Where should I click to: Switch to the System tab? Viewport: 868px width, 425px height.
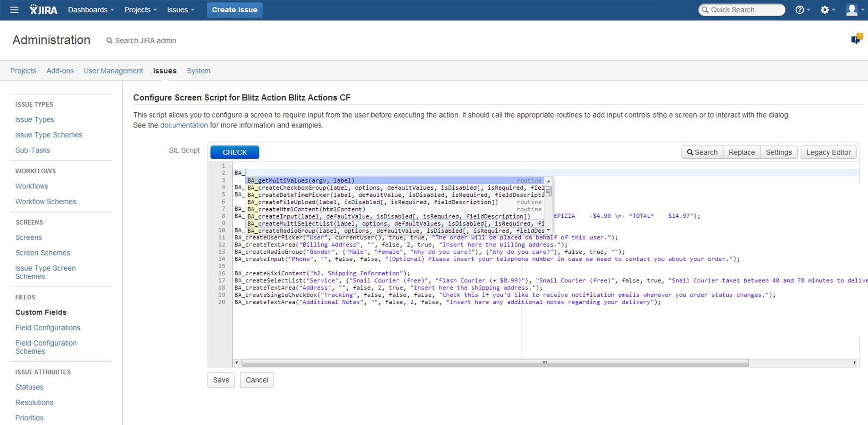tap(199, 71)
